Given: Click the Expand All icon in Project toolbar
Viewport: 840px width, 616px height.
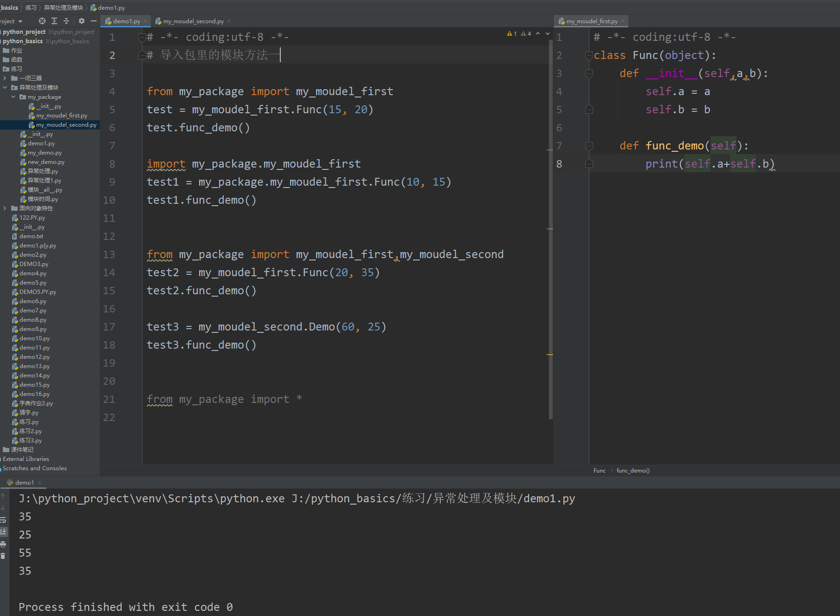Looking at the screenshot, I should coord(54,21).
